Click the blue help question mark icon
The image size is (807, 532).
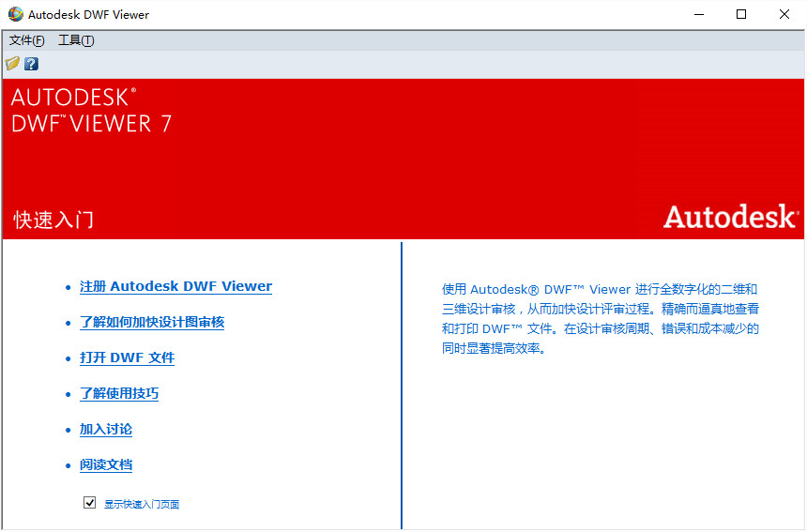(31, 64)
